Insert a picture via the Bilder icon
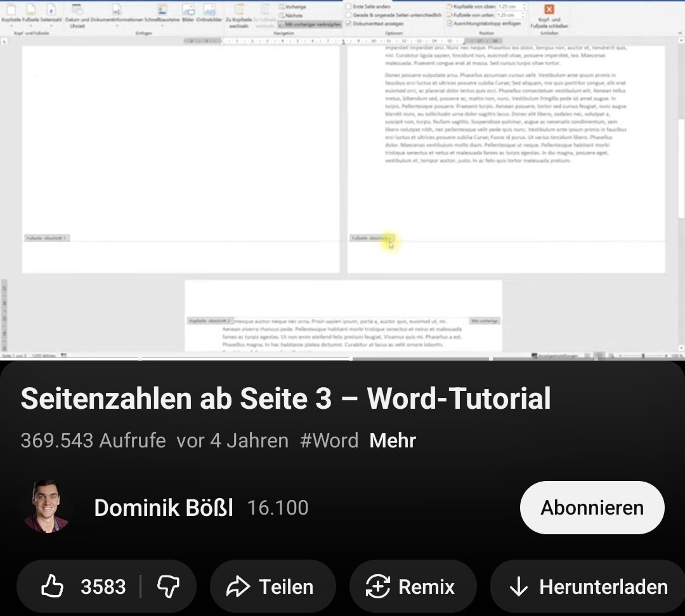Image resolution: width=685 pixels, height=616 pixels. (x=189, y=11)
